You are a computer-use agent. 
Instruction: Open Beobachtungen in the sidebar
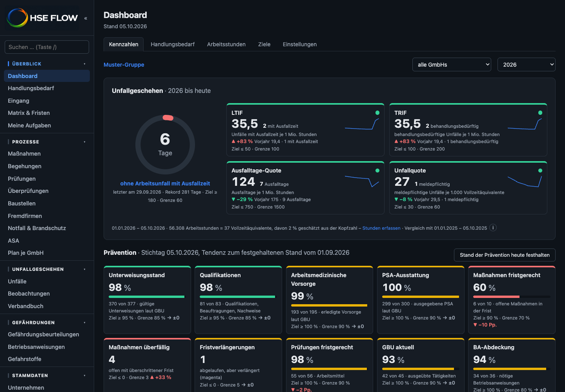click(x=47, y=294)
